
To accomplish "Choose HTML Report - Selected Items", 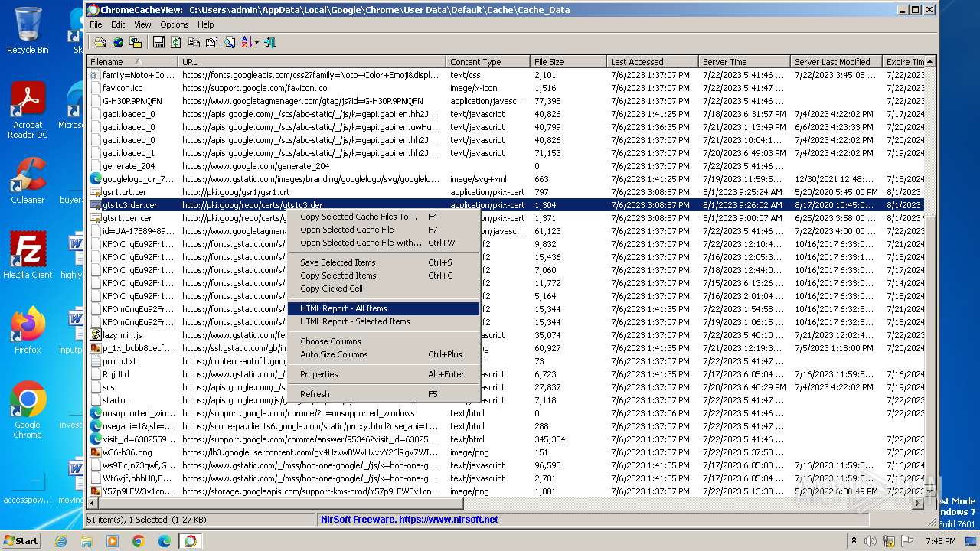I will click(384, 321).
